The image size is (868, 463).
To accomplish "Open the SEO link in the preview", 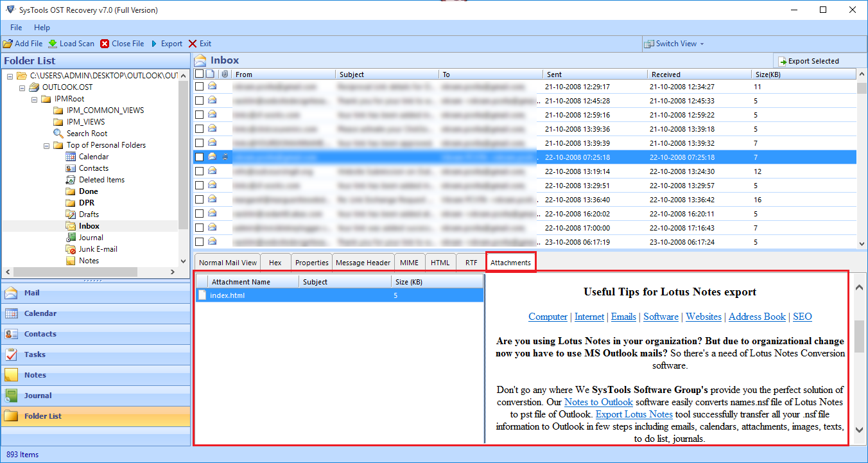I will pyautogui.click(x=803, y=317).
